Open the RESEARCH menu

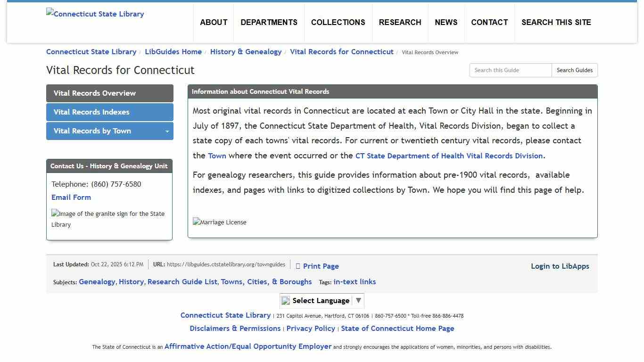[400, 22]
